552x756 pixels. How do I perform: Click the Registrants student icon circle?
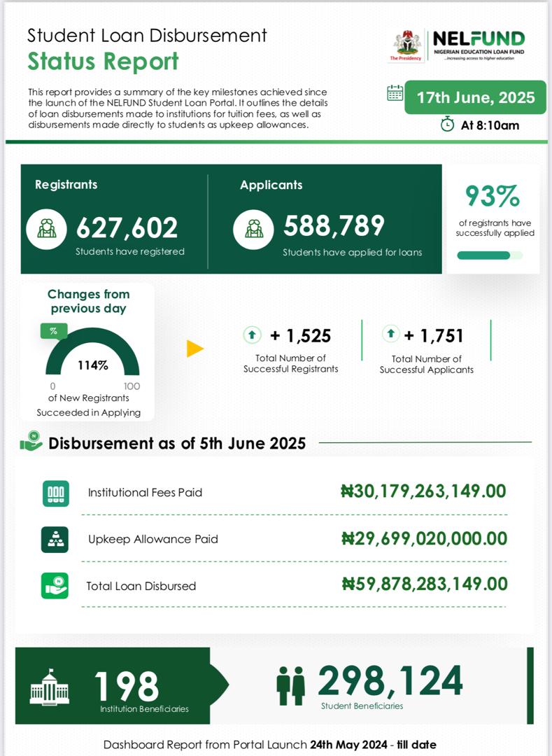[x=47, y=227]
